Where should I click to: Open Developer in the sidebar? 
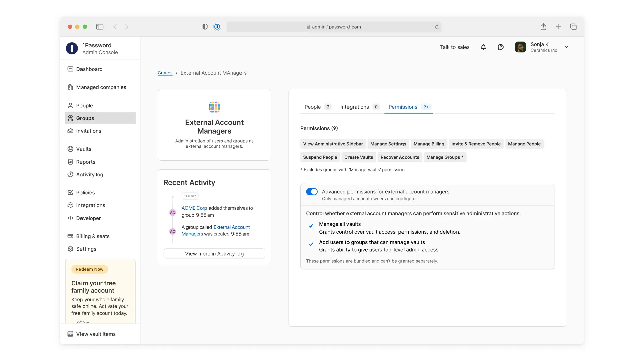[100, 218]
